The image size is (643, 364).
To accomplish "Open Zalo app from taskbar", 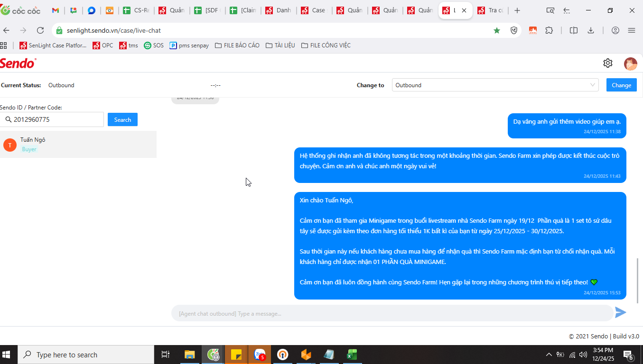I will click(260, 355).
